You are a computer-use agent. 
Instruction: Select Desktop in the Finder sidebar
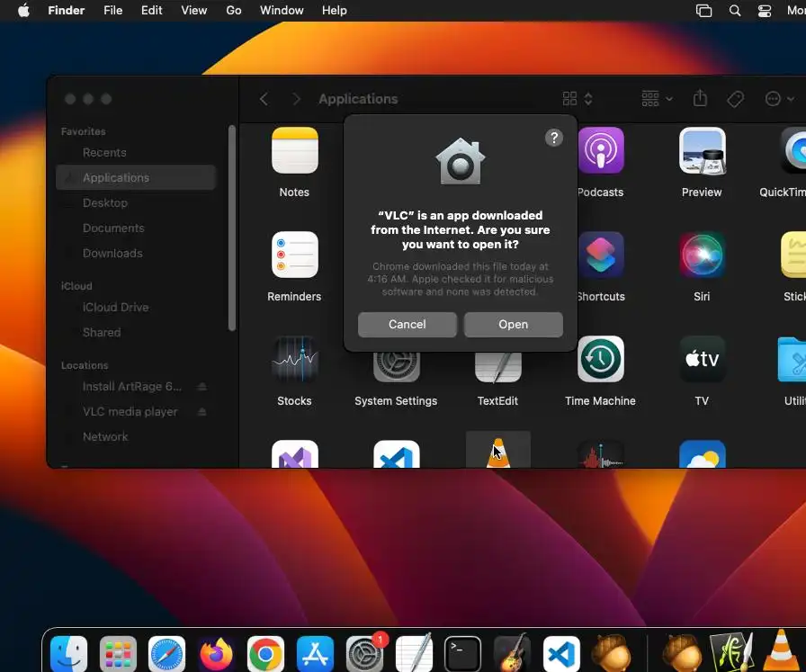pyautogui.click(x=136, y=203)
